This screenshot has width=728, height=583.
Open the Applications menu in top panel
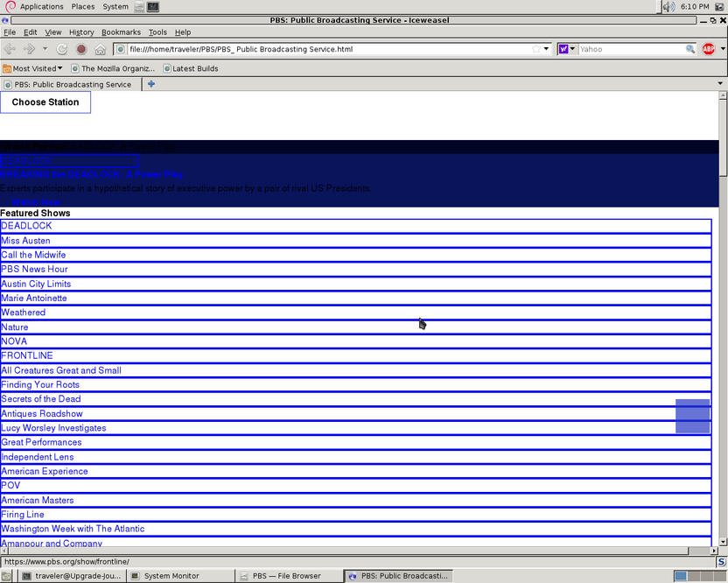(x=41, y=6)
